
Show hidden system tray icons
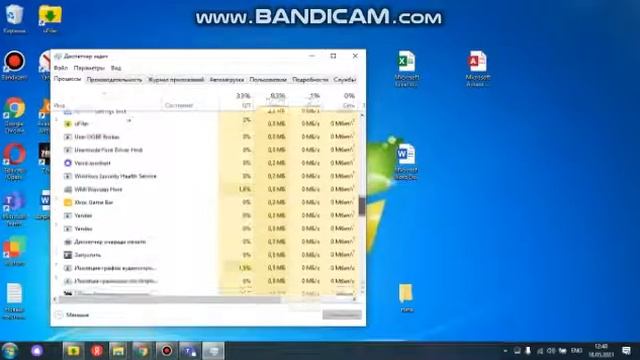coord(505,351)
